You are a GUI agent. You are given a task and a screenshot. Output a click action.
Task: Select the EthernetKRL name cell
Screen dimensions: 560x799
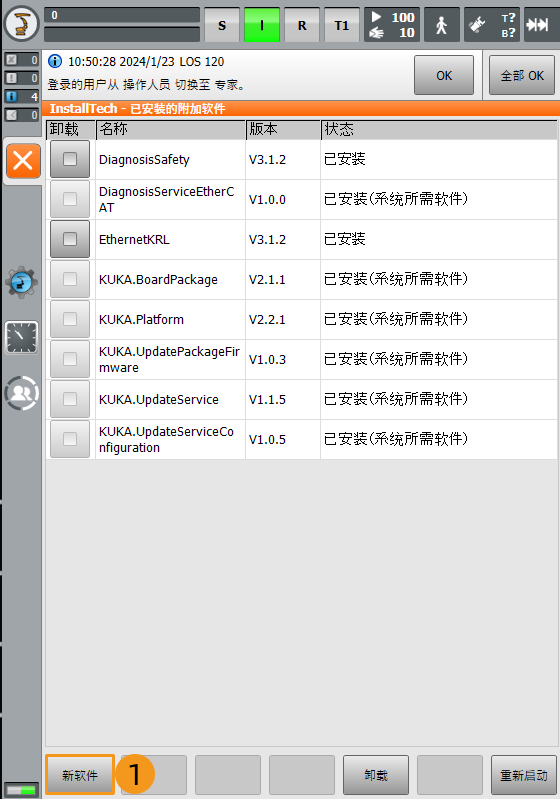click(170, 239)
